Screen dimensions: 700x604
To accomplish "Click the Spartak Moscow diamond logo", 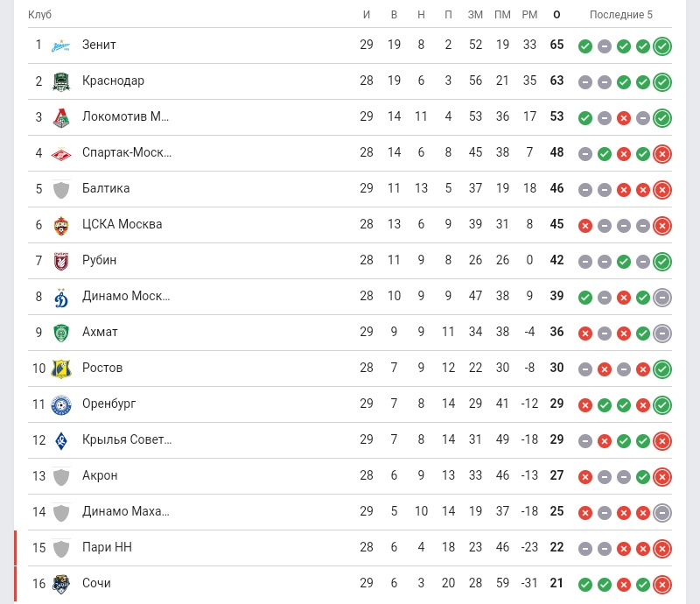I will coord(60,153).
